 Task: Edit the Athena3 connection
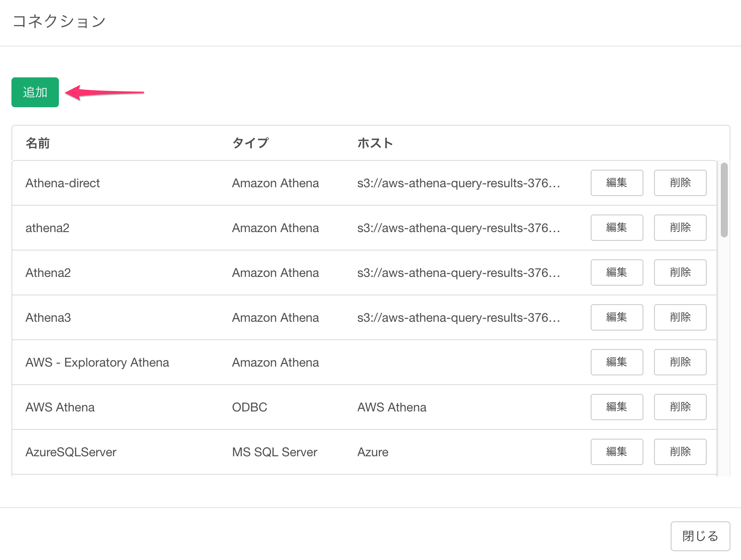617,317
